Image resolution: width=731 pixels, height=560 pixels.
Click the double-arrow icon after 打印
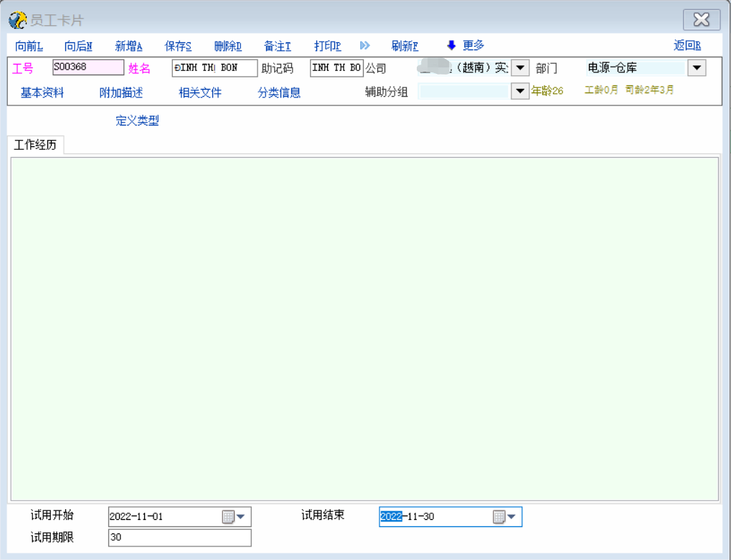(x=364, y=46)
